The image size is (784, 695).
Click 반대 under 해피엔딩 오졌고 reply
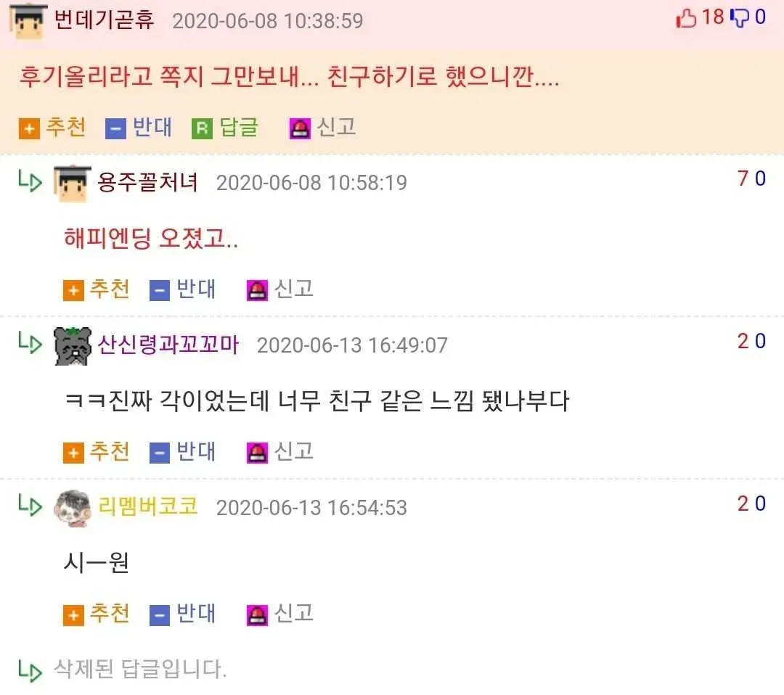click(184, 289)
